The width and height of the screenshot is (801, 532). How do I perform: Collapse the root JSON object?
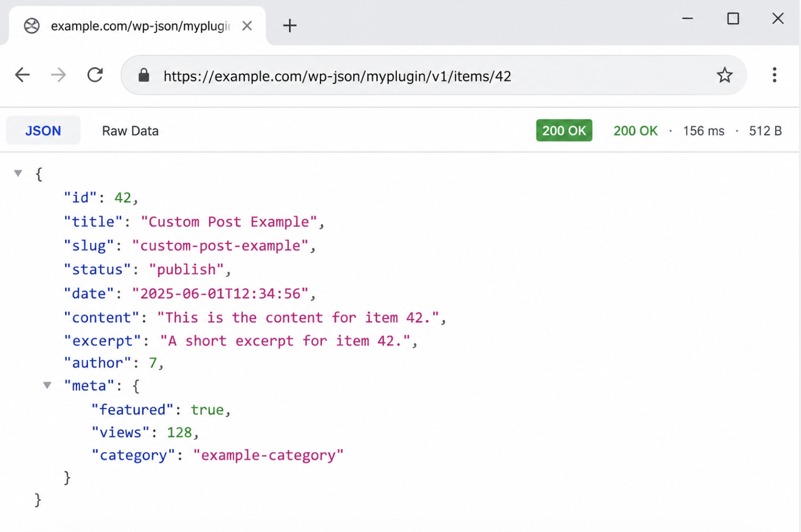click(18, 173)
